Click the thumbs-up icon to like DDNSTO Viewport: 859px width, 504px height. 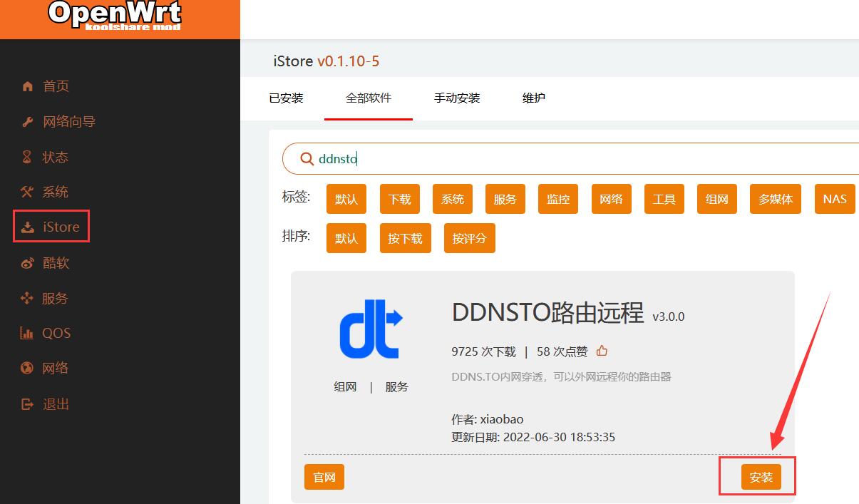[602, 351]
